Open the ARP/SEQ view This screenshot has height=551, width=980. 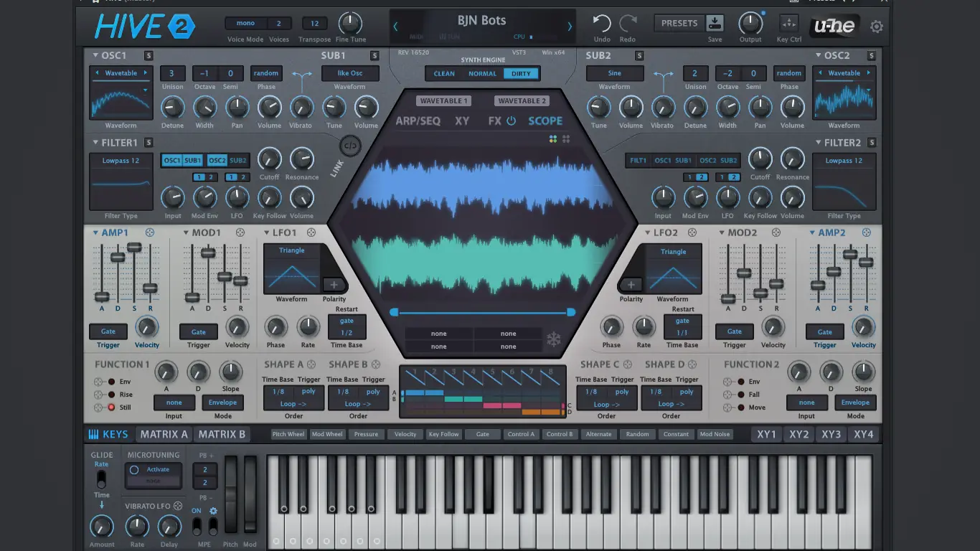click(418, 121)
